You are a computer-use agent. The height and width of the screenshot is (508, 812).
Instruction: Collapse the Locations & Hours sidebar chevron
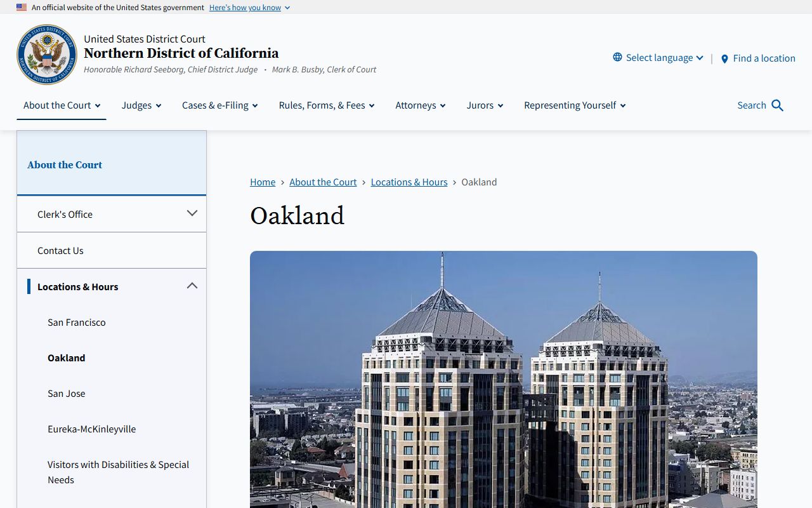[x=192, y=286]
